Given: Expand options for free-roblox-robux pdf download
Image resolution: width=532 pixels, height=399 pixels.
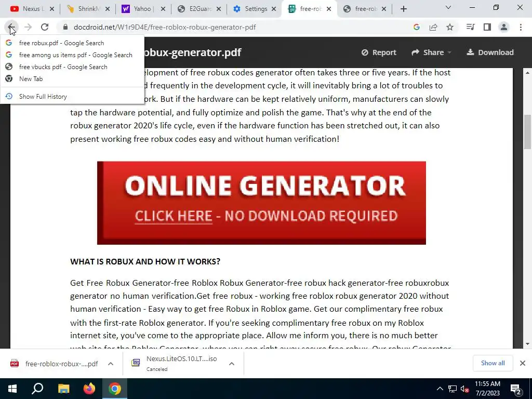Looking at the screenshot, I should coord(111,364).
